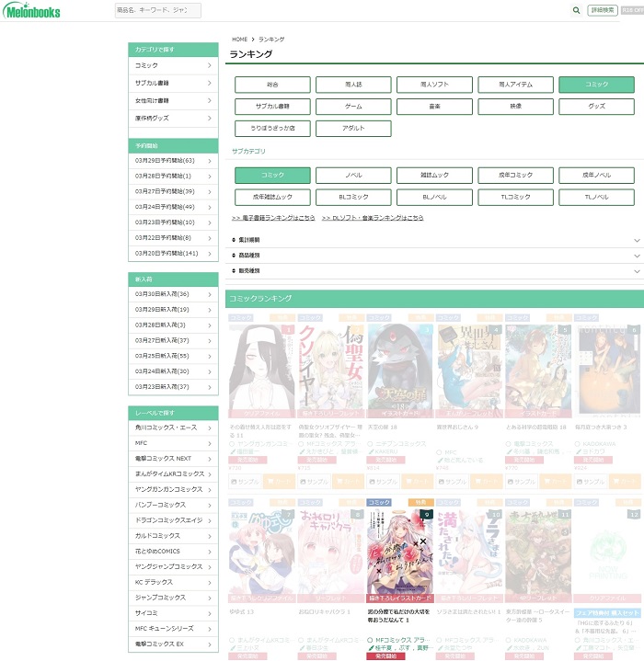Expand the 商品種別 filter section

tap(434, 256)
